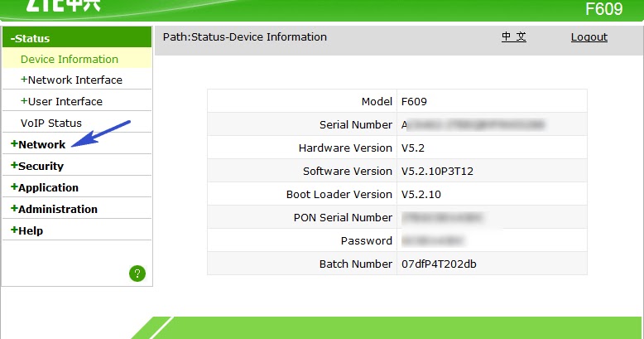The width and height of the screenshot is (644, 339).
Task: Open VoIP Status page
Action: pos(51,123)
